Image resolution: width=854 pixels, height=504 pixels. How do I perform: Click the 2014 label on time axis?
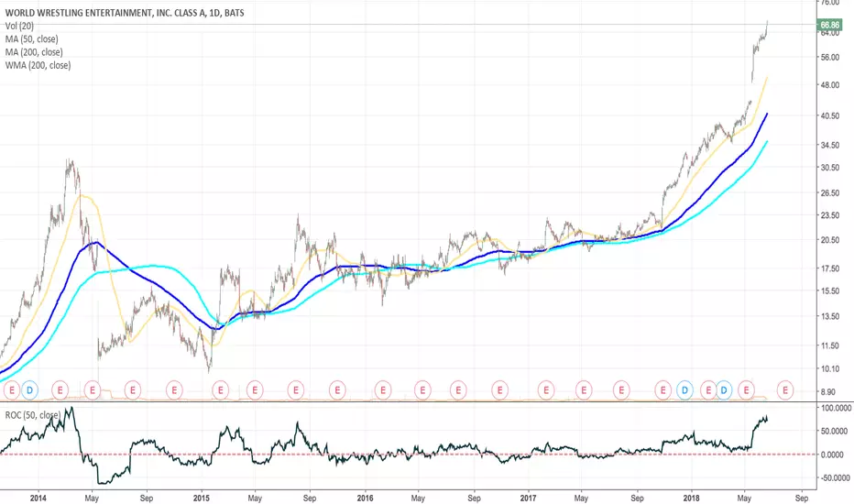pyautogui.click(x=38, y=498)
